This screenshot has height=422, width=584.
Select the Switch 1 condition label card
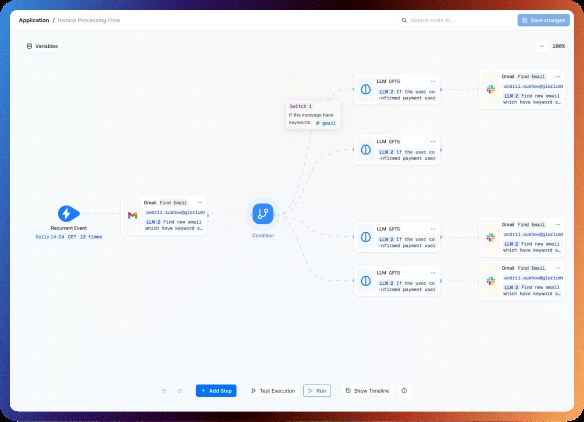(x=313, y=115)
